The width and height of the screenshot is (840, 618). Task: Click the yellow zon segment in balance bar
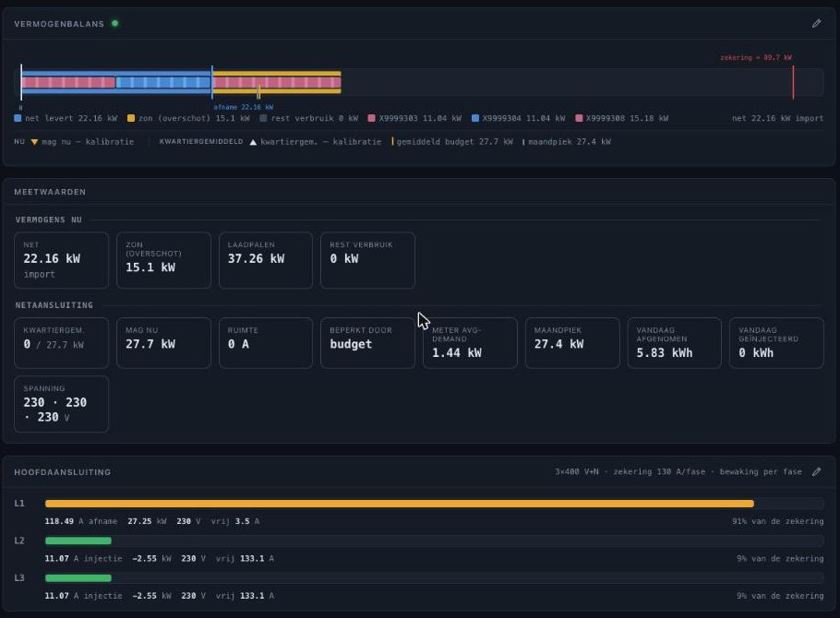[x=277, y=82]
